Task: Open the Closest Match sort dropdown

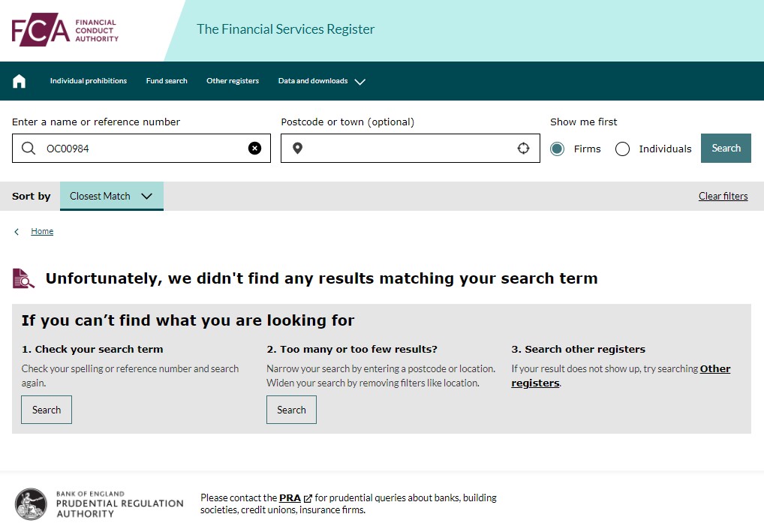Action: coord(112,196)
